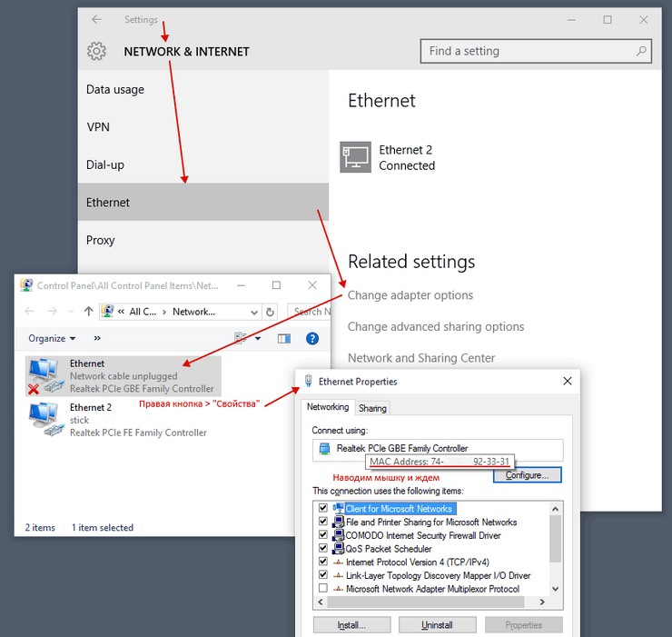Click the COMODO Firewall Driver item icon

[339, 535]
